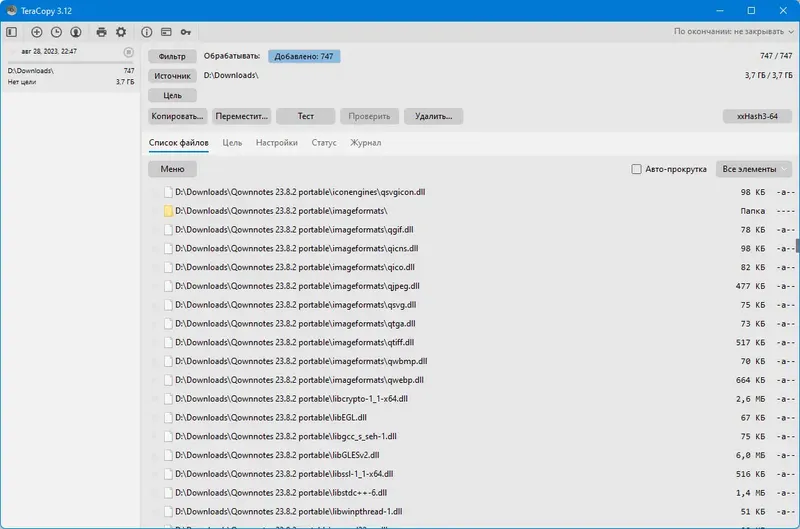Open the history clock icon
800x529 pixels.
pos(56,32)
